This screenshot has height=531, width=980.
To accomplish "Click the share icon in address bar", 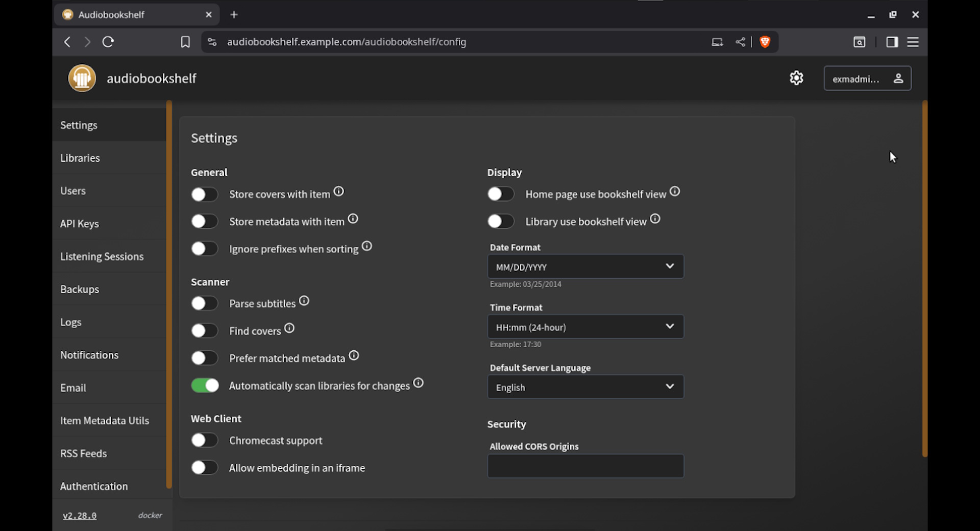I will (740, 42).
